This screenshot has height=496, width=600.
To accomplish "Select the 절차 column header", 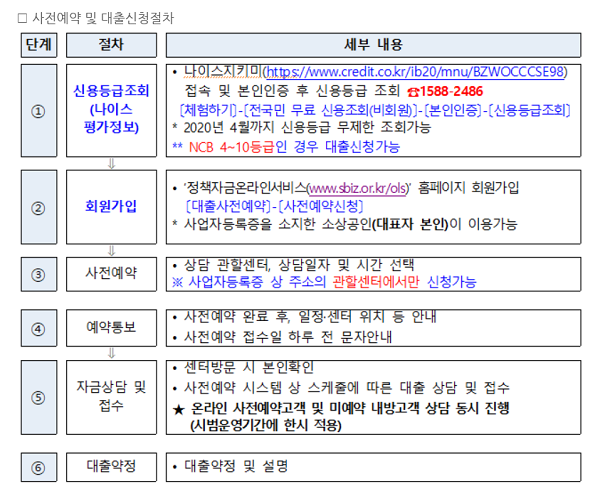I will (112, 45).
